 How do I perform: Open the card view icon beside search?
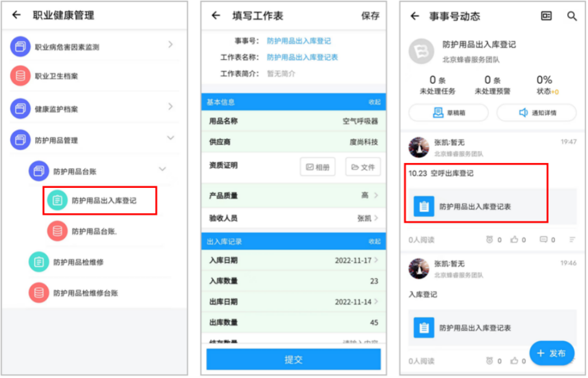coord(546,16)
